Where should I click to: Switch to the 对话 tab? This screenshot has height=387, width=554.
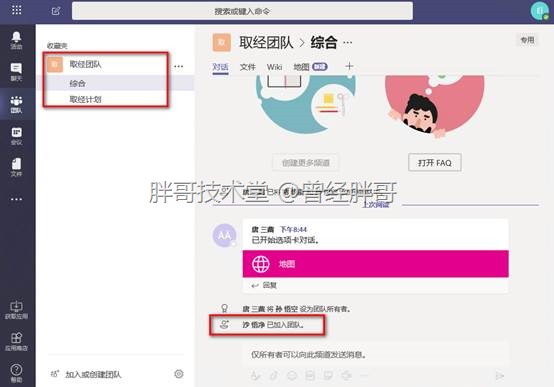pyautogui.click(x=220, y=67)
